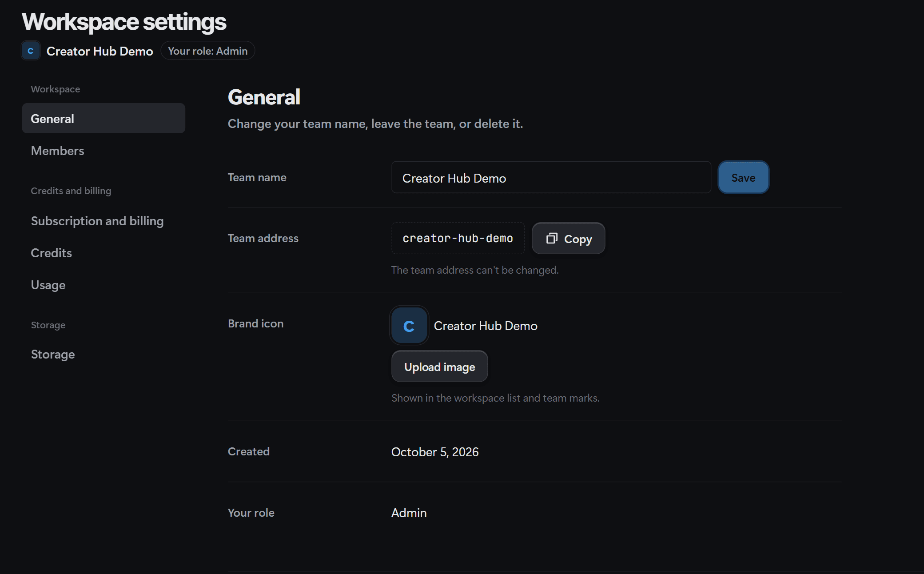Open the Credits page
This screenshot has width=924, height=574.
point(104,253)
